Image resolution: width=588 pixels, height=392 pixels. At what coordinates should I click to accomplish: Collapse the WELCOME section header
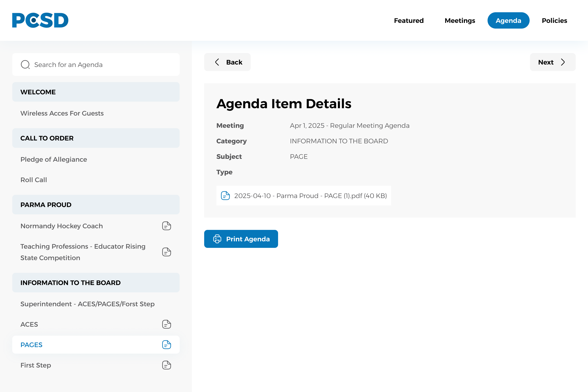coord(96,92)
